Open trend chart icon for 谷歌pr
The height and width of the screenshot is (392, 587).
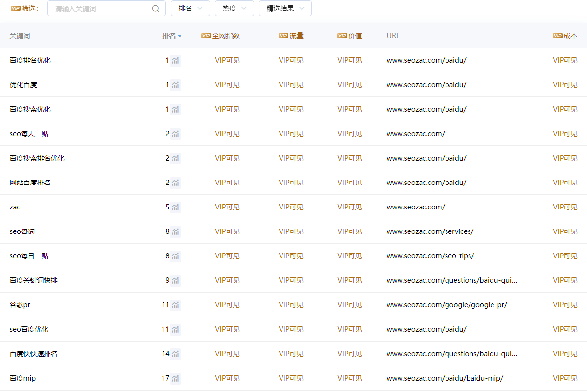[175, 305]
